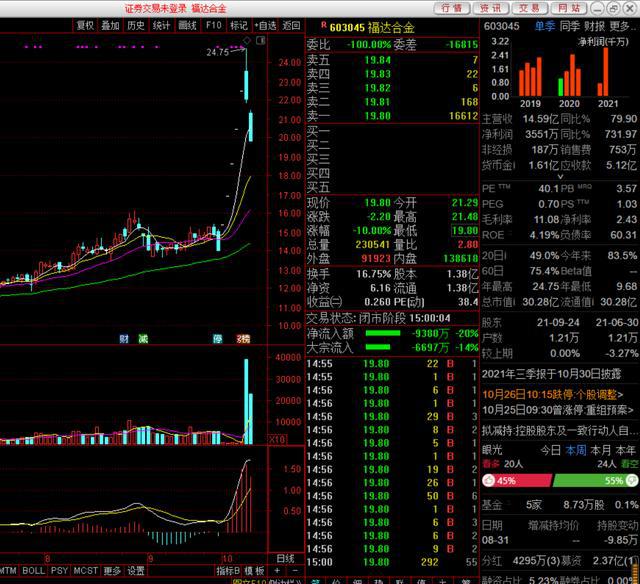Open 财报 financial report view
This screenshot has height=584, width=640.
[x=595, y=27]
